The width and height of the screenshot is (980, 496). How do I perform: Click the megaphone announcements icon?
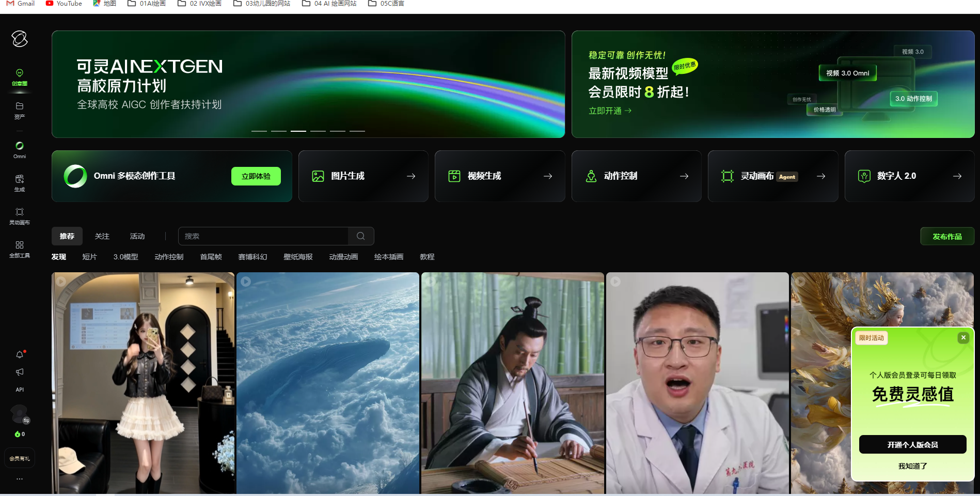tap(20, 372)
